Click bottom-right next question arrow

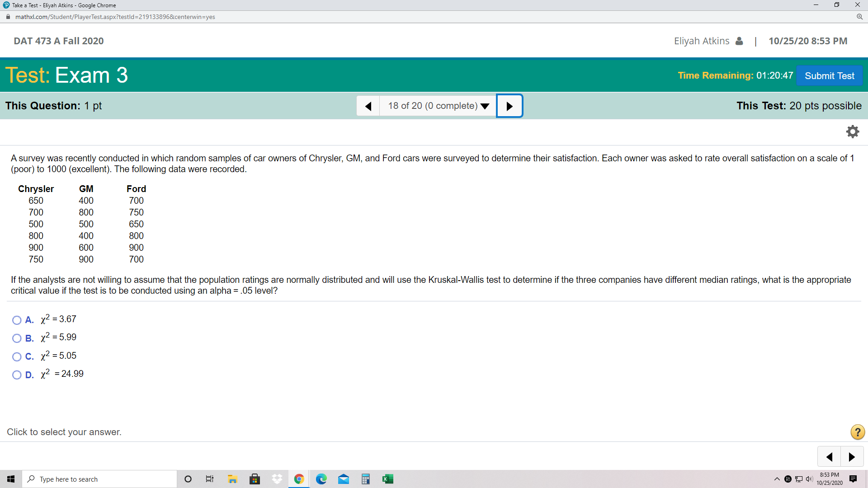click(x=852, y=457)
